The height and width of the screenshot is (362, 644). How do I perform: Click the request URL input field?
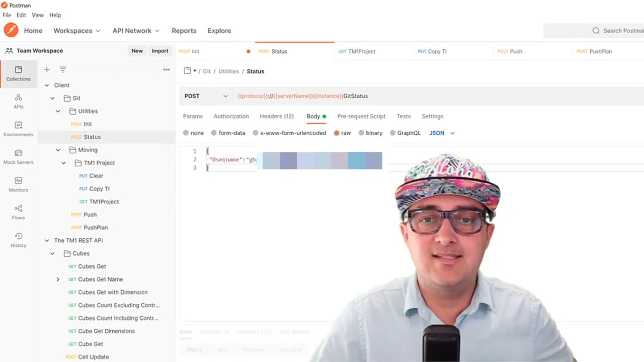click(x=438, y=96)
